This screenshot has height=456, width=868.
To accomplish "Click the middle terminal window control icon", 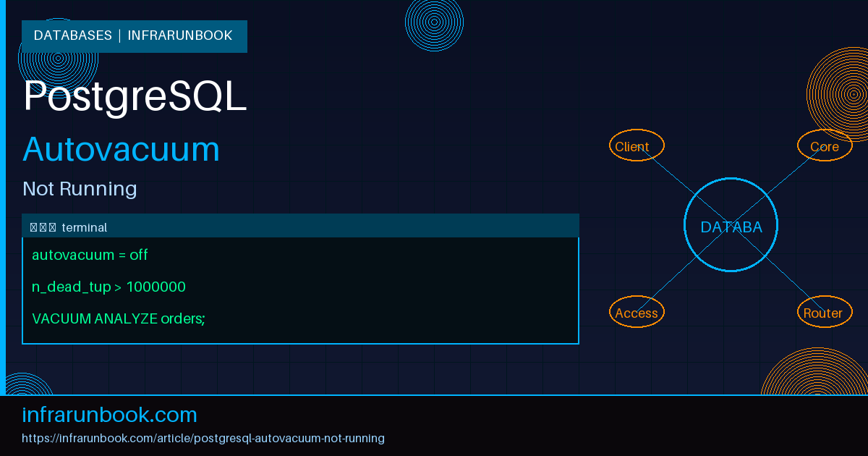I will click(x=43, y=227).
